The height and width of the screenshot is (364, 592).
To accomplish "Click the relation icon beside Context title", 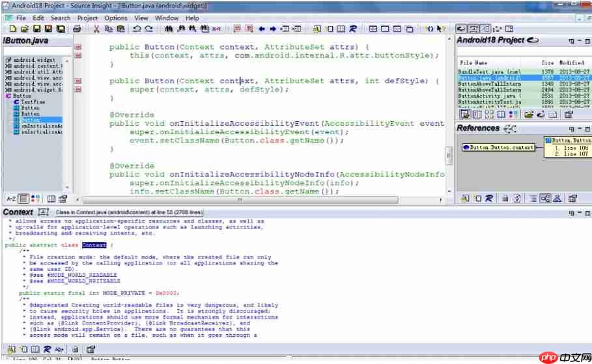I will click(43, 212).
